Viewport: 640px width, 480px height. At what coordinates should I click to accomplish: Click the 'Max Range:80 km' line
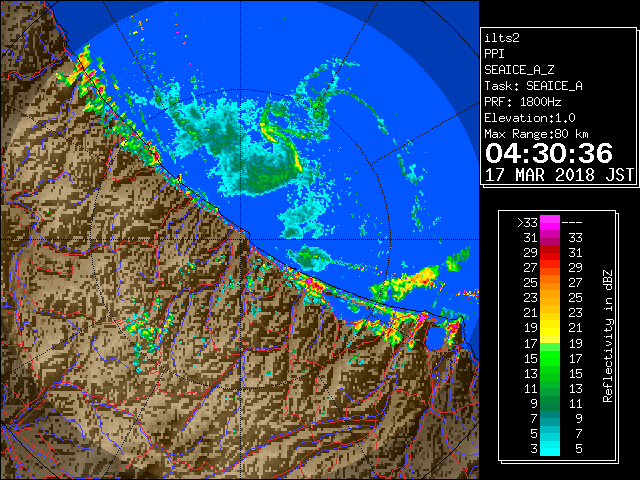pyautogui.click(x=536, y=134)
